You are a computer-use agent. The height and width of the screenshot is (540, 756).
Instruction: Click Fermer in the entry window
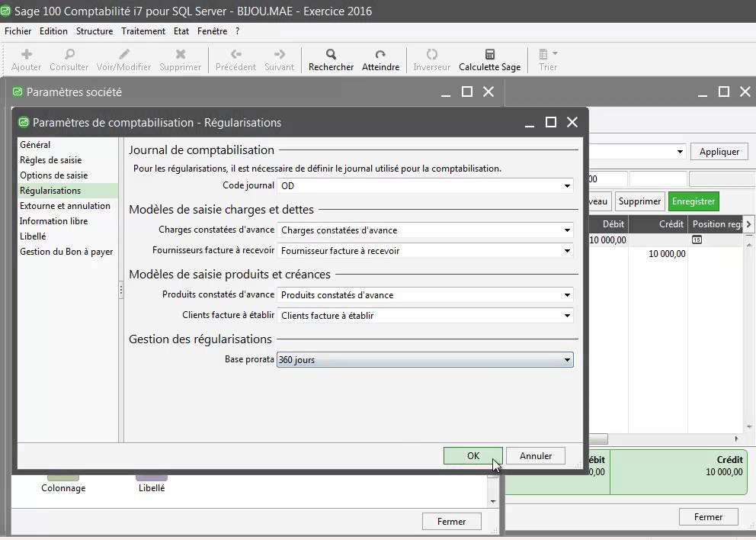708,517
